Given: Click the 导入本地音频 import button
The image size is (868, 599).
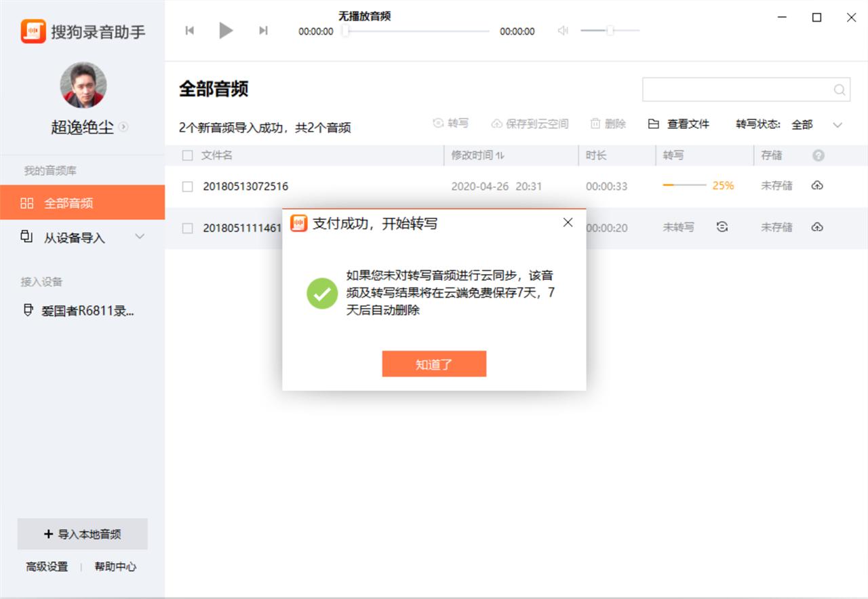Looking at the screenshot, I should [83, 534].
